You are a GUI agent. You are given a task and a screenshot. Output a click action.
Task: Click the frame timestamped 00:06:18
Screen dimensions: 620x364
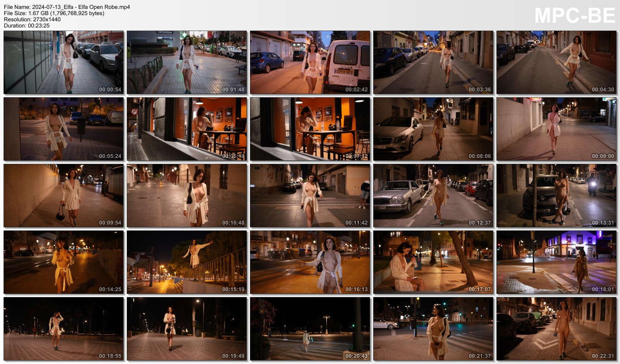point(187,129)
